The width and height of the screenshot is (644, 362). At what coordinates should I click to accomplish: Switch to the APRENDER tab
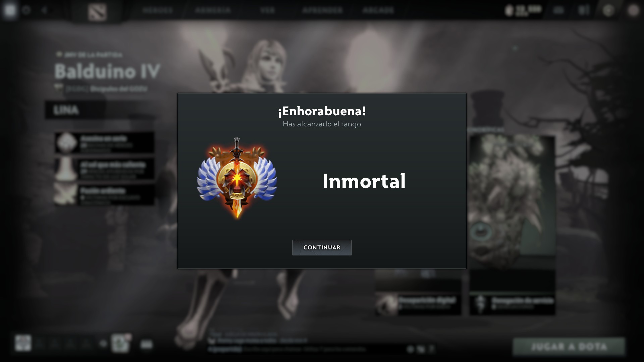(322, 10)
